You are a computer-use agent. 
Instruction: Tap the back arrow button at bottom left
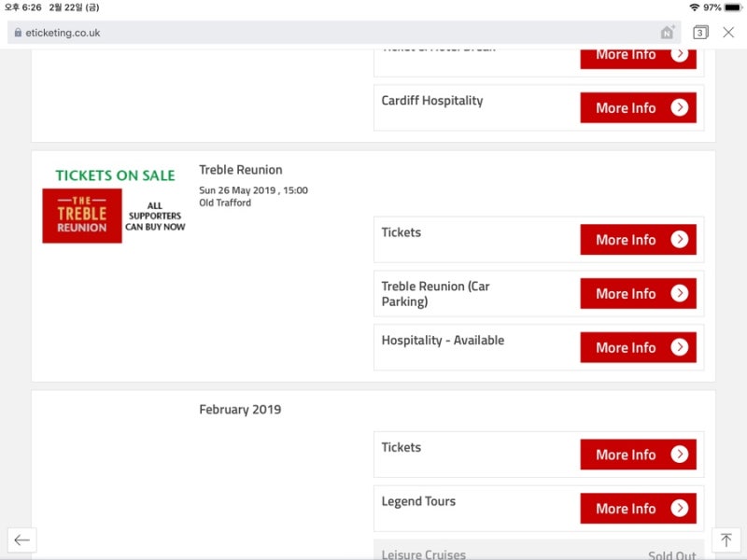pyautogui.click(x=21, y=540)
